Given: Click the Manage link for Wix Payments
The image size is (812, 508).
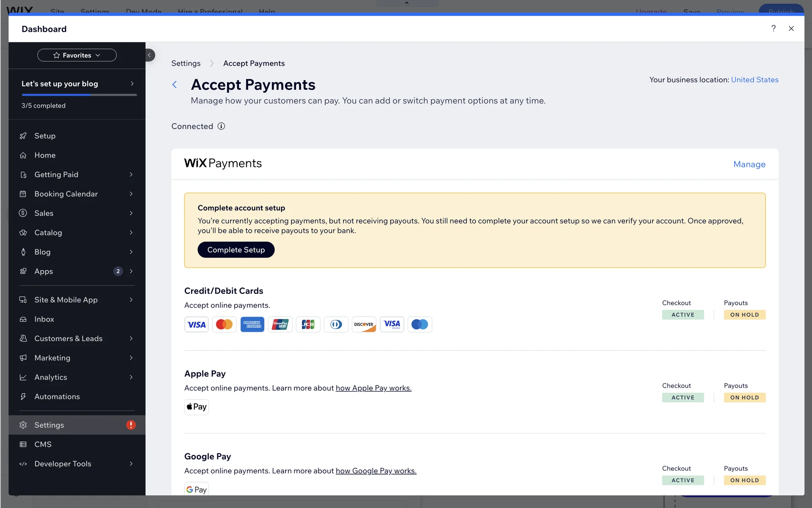Looking at the screenshot, I should [749, 164].
